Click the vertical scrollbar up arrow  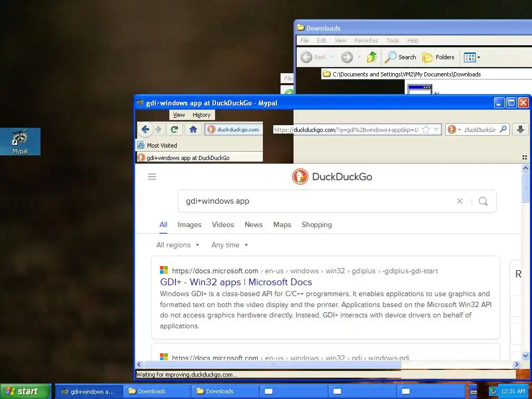click(x=525, y=168)
